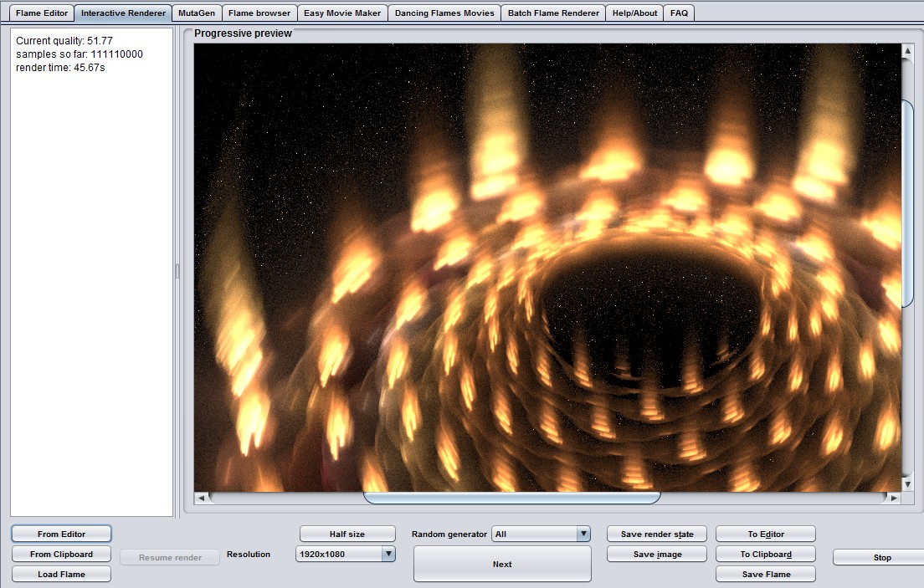Image resolution: width=924 pixels, height=588 pixels.
Task: Click the Save image button
Action: [x=657, y=554]
